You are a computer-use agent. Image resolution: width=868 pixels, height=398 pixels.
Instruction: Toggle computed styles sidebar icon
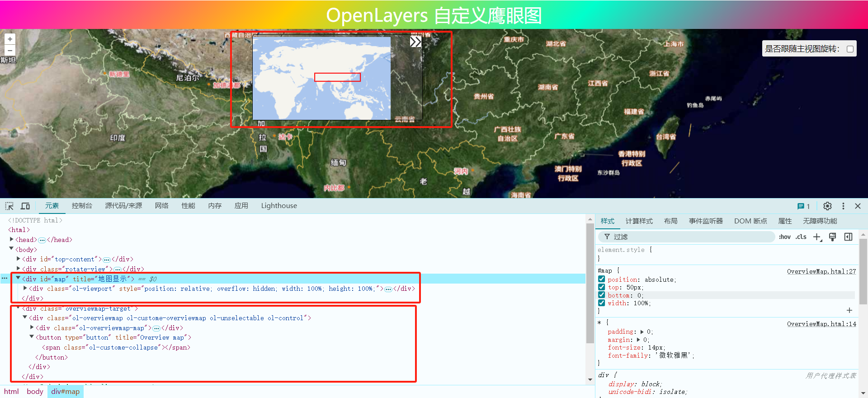[x=848, y=237]
